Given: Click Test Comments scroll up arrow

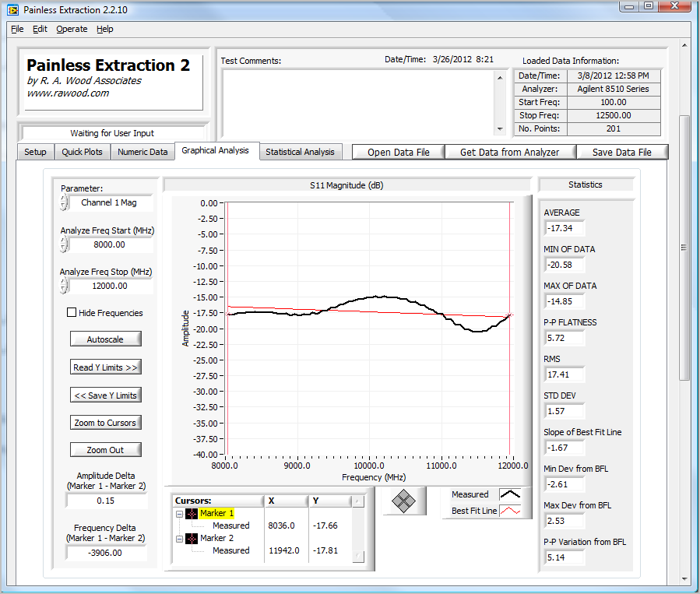Looking at the screenshot, I should (500, 78).
